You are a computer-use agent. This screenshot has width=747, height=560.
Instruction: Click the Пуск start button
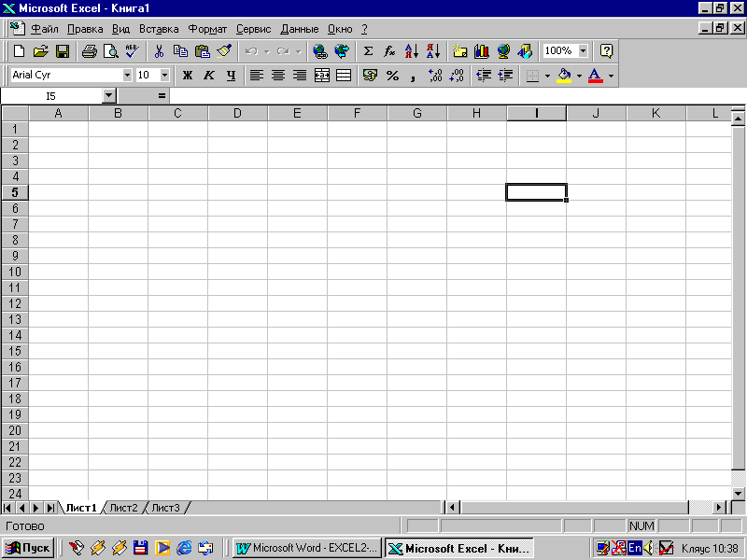tap(28, 548)
